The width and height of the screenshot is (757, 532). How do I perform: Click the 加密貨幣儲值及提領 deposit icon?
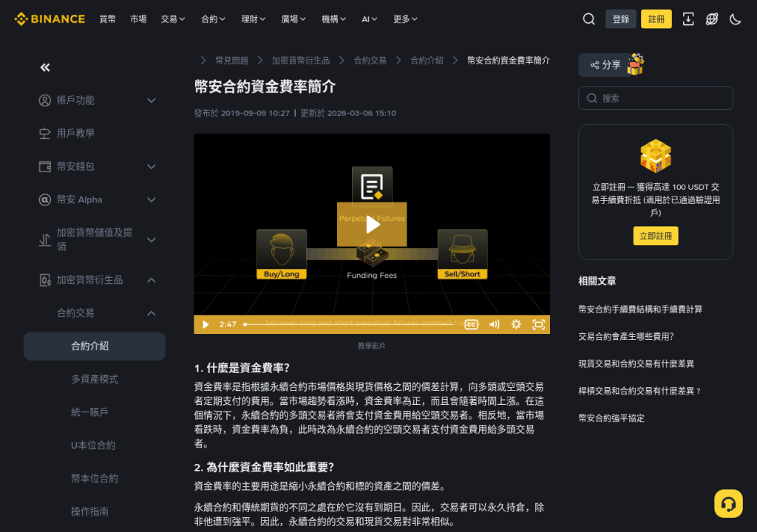[45, 239]
